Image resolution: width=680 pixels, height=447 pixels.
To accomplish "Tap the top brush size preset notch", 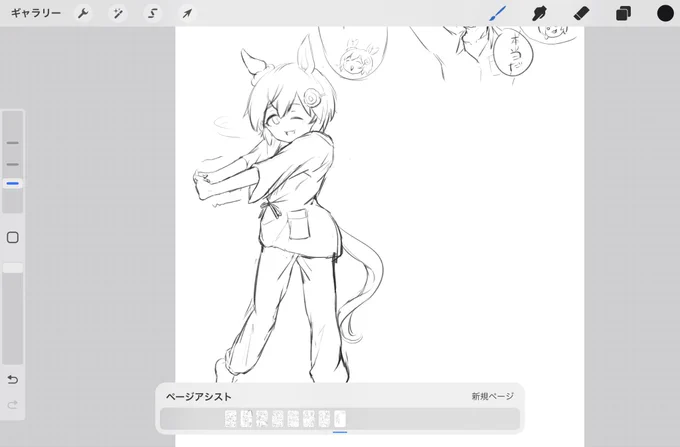I will tap(13, 143).
